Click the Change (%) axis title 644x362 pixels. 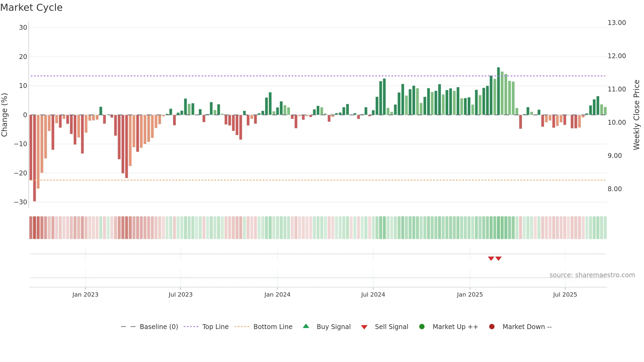4,115
